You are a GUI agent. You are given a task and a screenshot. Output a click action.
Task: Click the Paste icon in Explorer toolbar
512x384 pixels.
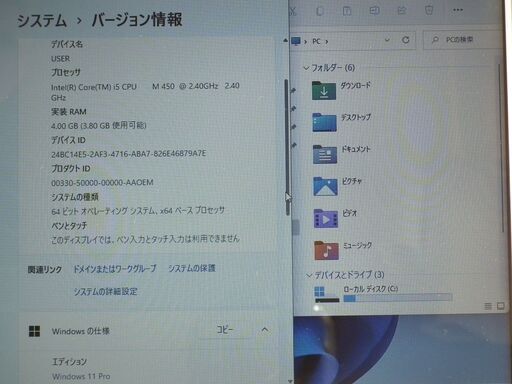347,11
